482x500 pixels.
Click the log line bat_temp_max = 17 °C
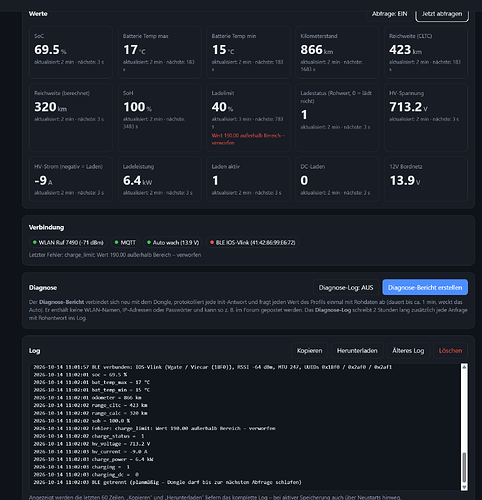(x=92, y=382)
